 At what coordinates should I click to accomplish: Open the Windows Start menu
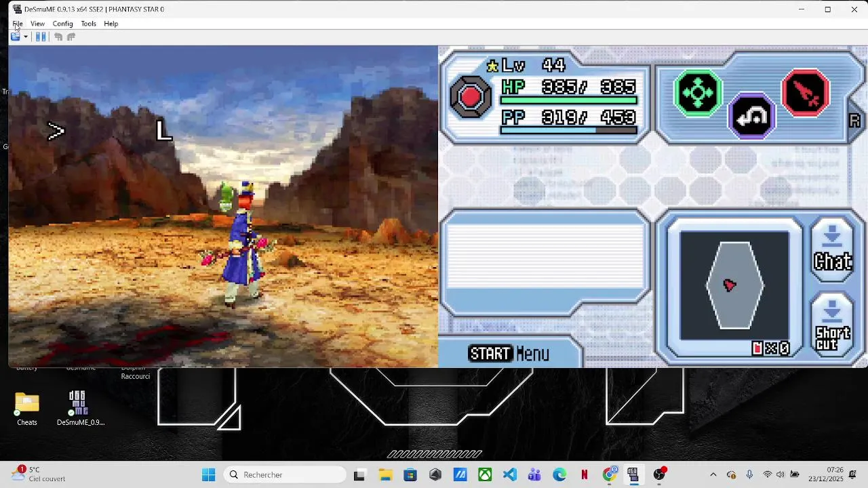tap(208, 475)
